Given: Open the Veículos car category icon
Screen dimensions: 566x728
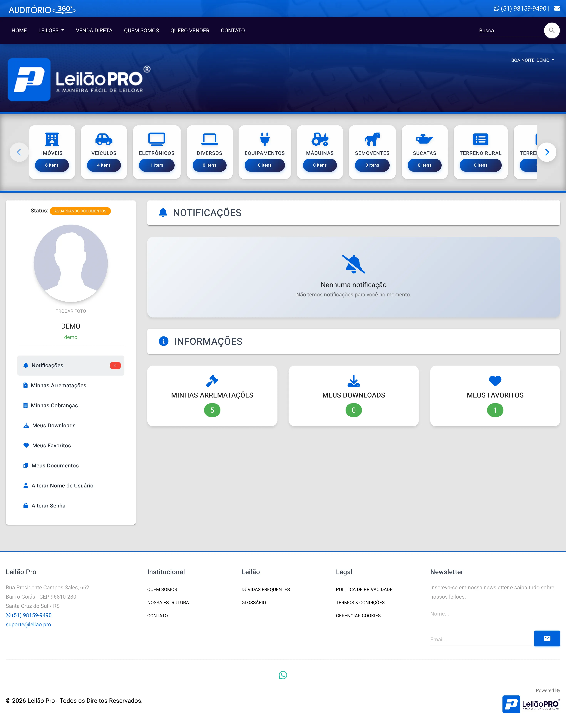Looking at the screenshot, I should (x=104, y=139).
